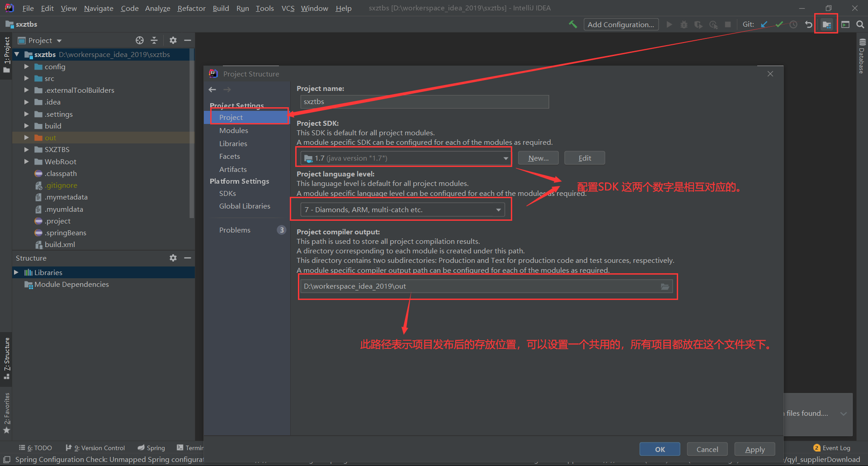868x466 pixels.
Task: Click the OK button
Action: click(660, 449)
